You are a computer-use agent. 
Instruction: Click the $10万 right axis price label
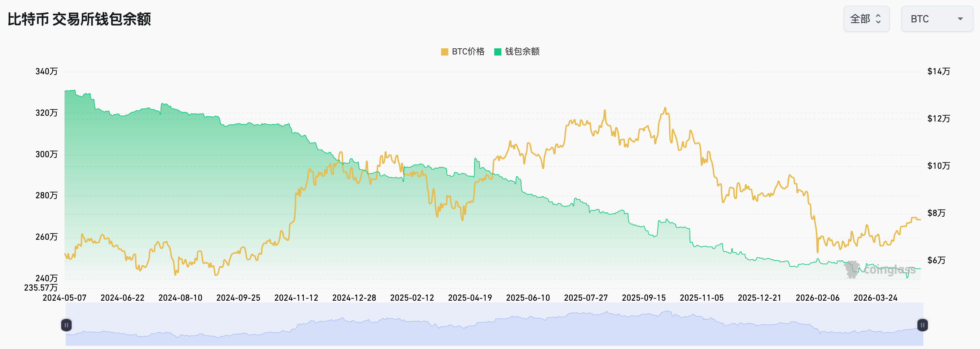pos(938,166)
